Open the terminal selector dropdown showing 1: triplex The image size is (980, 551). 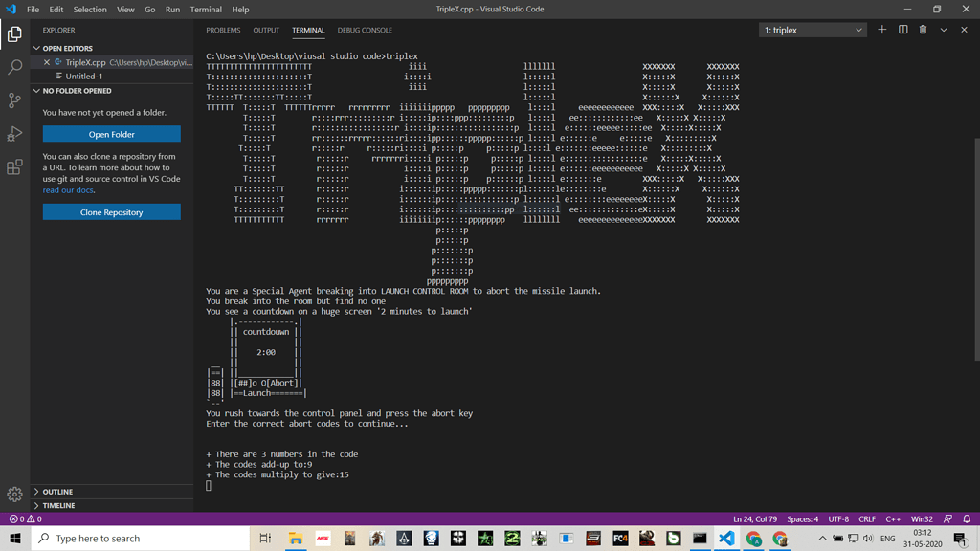pyautogui.click(x=812, y=30)
